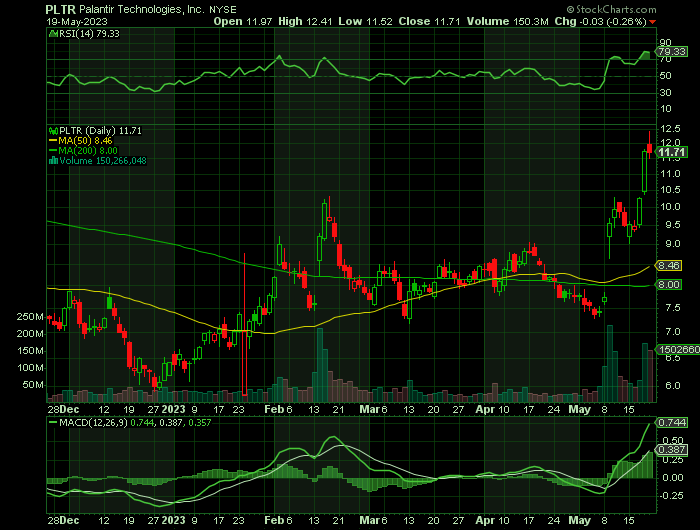Click the Low 11.52 value
The width and height of the screenshot is (700, 530).
point(365,21)
